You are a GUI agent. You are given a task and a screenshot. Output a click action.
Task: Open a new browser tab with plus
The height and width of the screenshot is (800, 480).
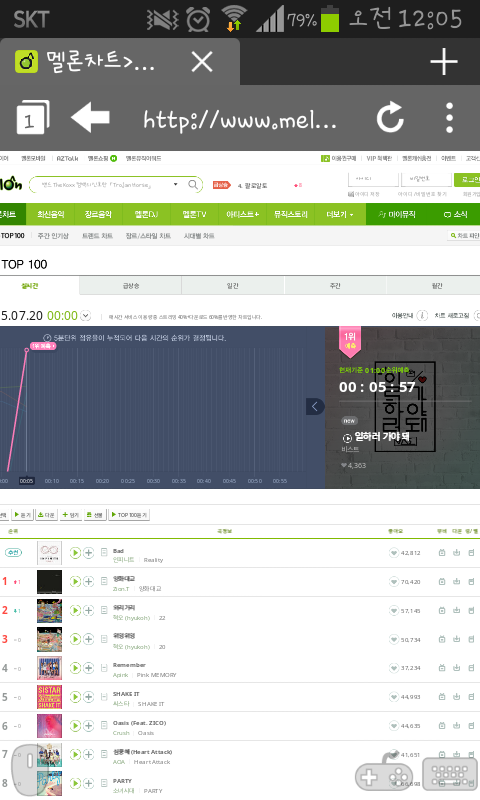444,62
